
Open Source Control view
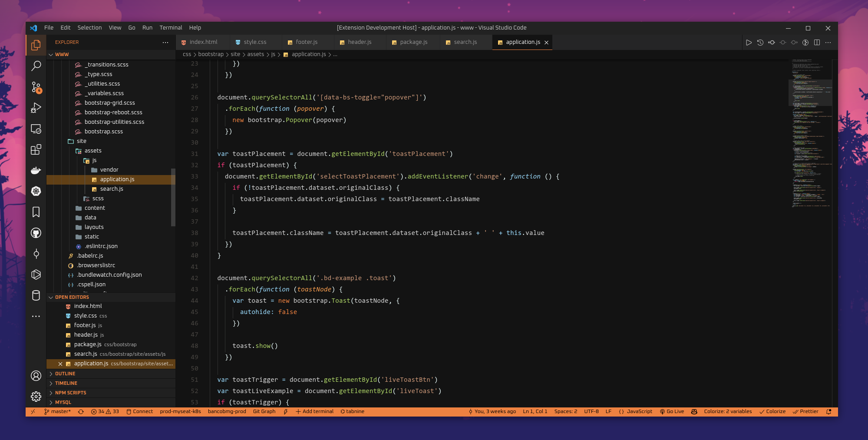coord(36,87)
